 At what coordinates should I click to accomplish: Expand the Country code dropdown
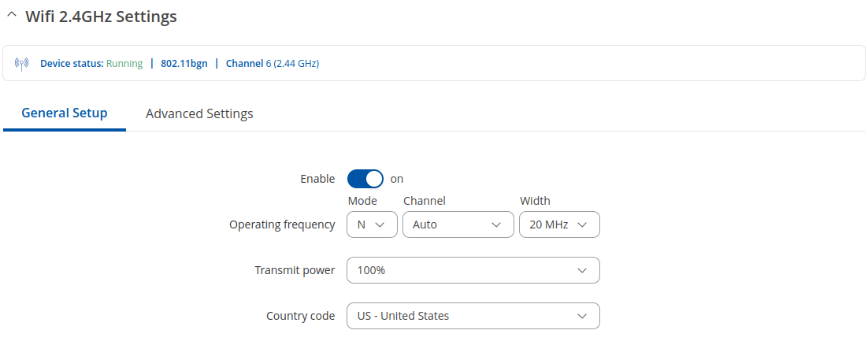click(473, 316)
